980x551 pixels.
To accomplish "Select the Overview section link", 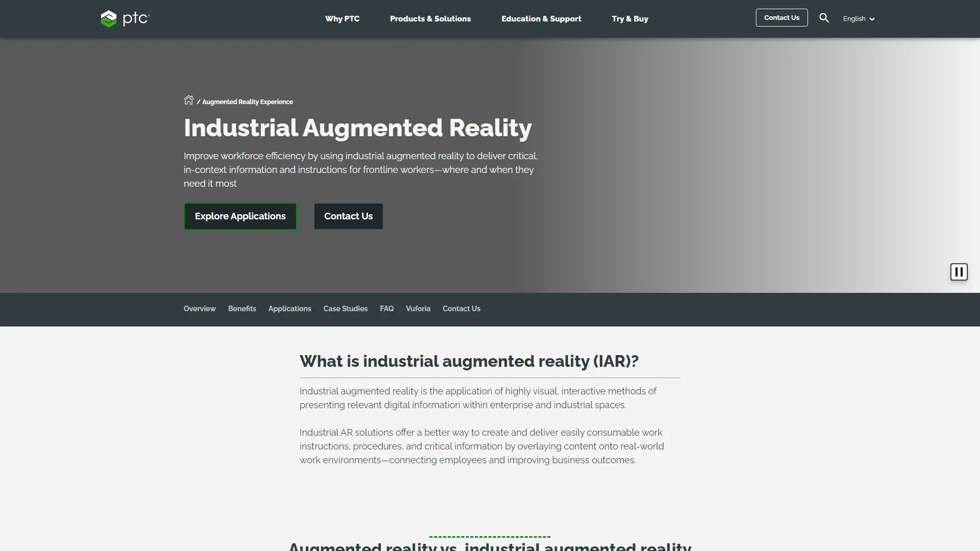I will point(199,309).
